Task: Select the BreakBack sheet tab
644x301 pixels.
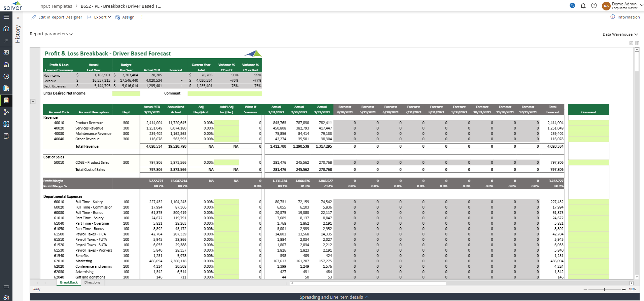Action: pos(69,283)
